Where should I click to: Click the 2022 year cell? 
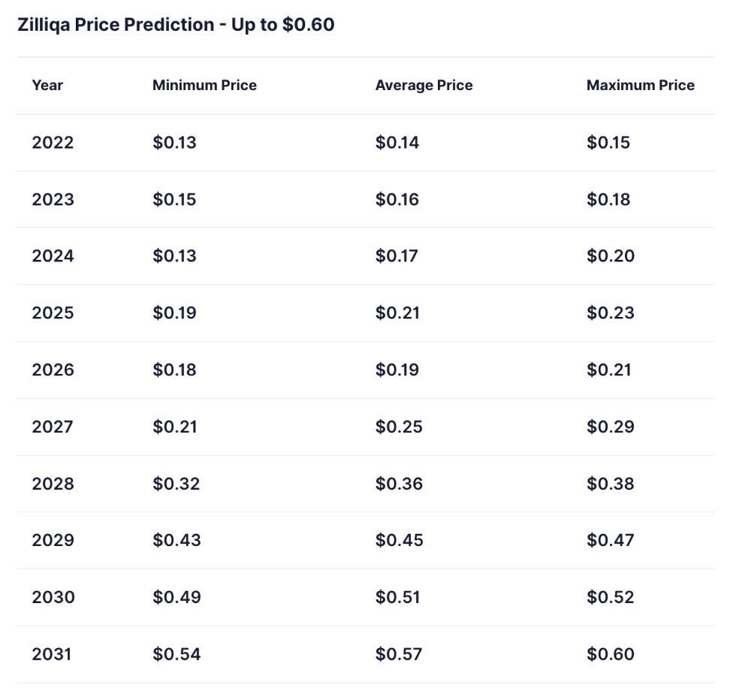click(53, 143)
